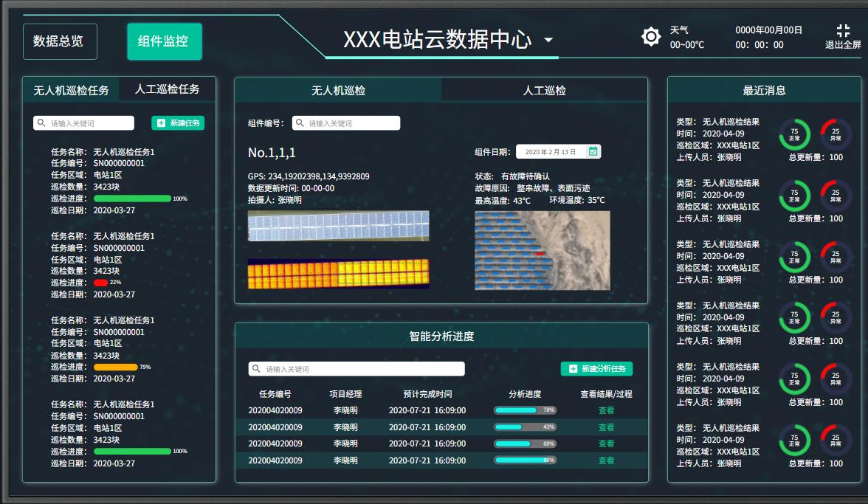Click first red 25 异常 ring chart
The width and height of the screenshot is (868, 504).
(836, 134)
